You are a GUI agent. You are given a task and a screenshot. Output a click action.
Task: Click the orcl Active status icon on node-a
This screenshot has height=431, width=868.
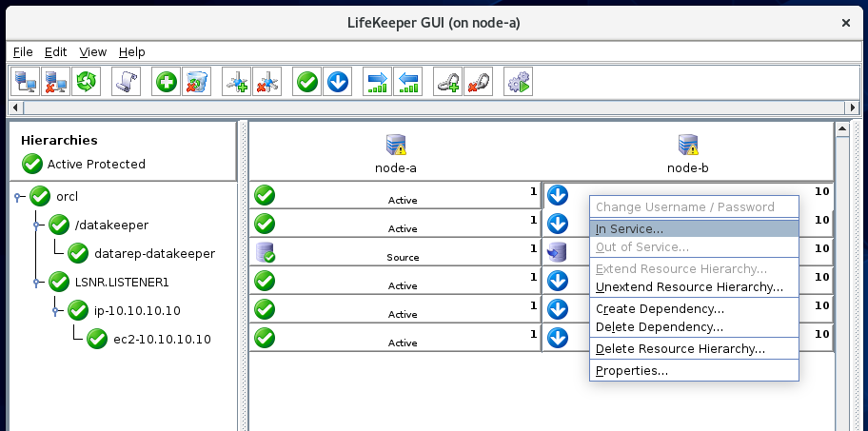click(x=265, y=195)
